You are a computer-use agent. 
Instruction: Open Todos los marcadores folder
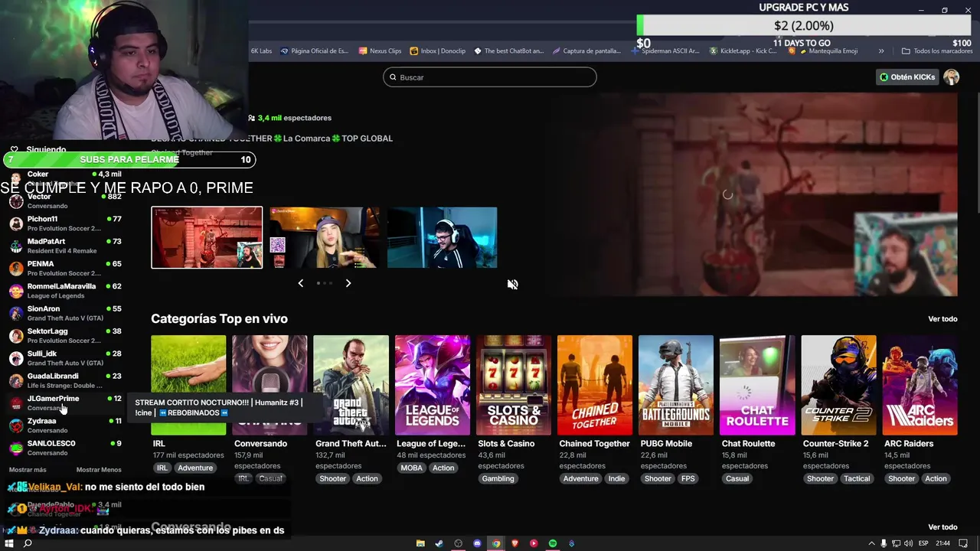(937, 51)
